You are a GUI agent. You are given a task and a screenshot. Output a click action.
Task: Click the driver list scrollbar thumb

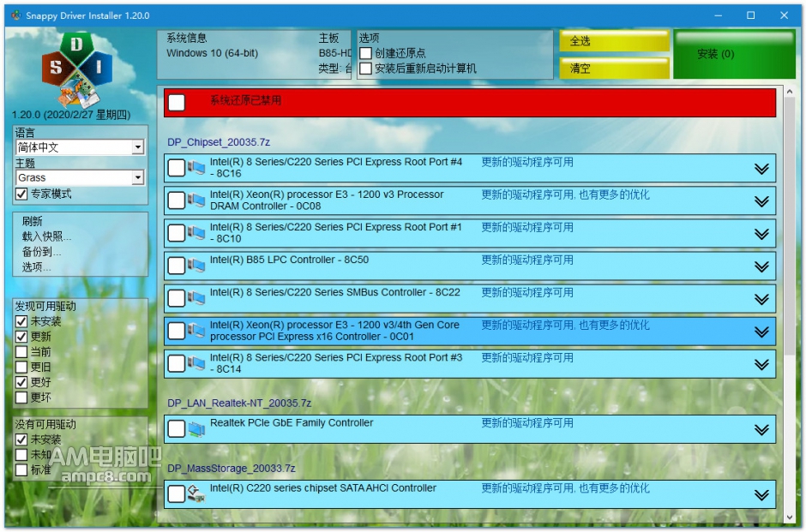point(790,226)
